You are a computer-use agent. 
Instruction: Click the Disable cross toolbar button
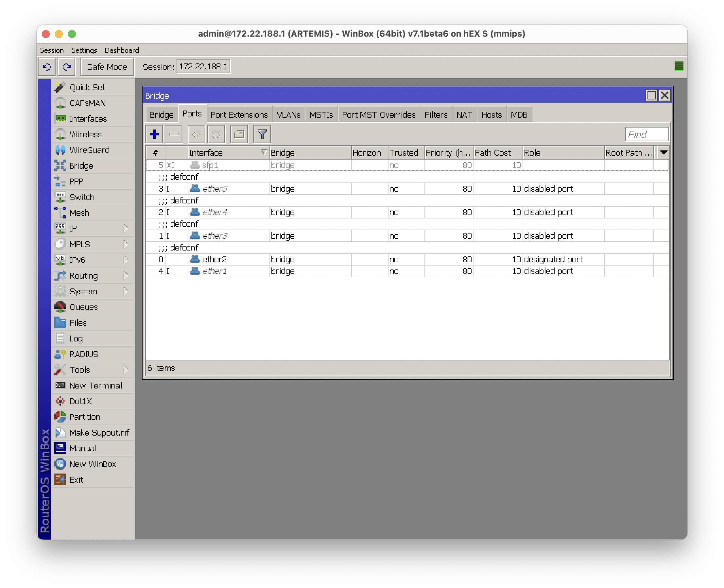point(216,134)
